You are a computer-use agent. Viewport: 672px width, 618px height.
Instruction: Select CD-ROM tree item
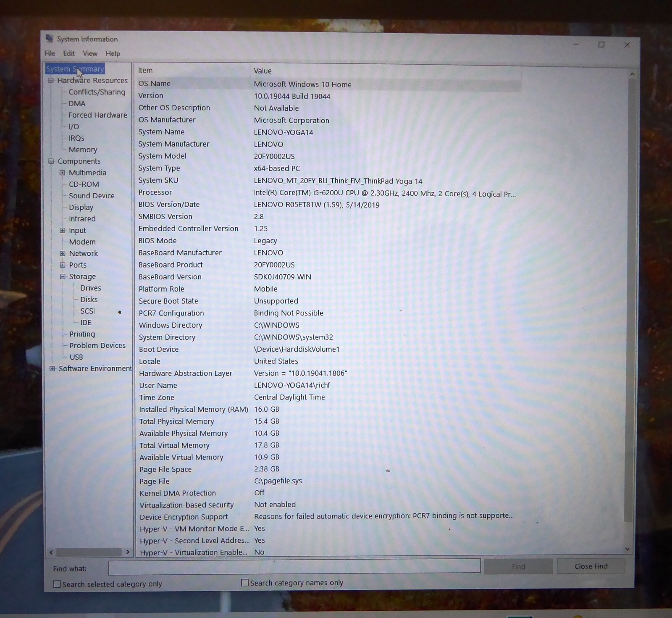[84, 184]
